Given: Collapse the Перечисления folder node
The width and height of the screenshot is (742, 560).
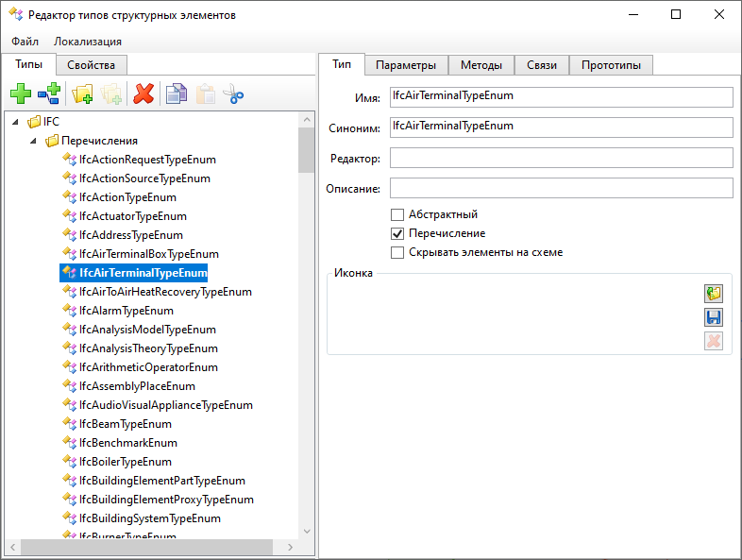Looking at the screenshot, I should (33, 141).
